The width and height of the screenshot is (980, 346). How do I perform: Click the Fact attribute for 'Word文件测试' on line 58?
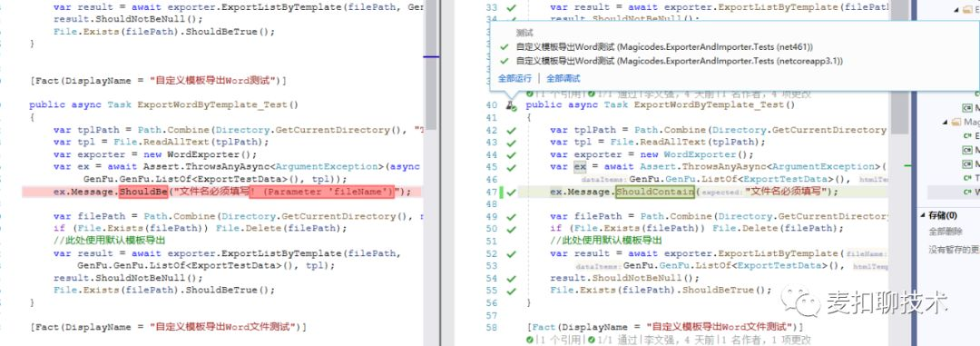(x=666, y=327)
